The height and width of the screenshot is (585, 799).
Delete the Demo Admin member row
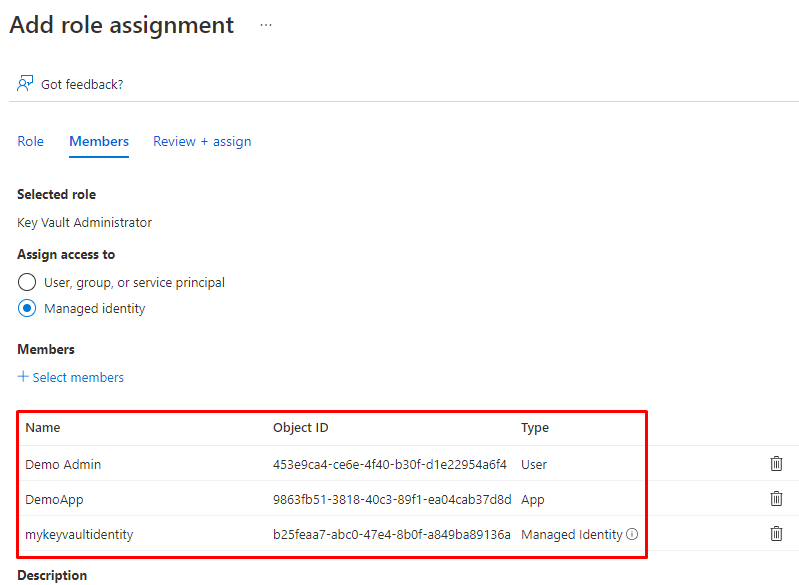click(776, 463)
